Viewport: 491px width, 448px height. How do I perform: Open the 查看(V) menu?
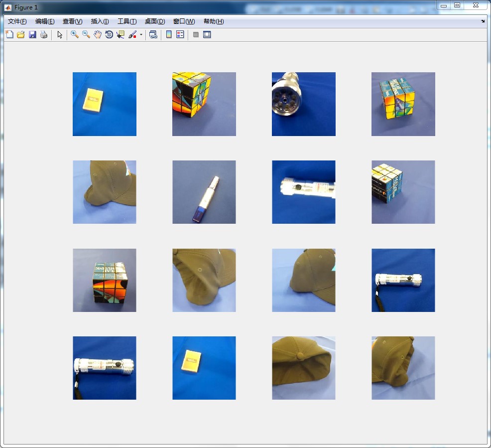pos(72,21)
